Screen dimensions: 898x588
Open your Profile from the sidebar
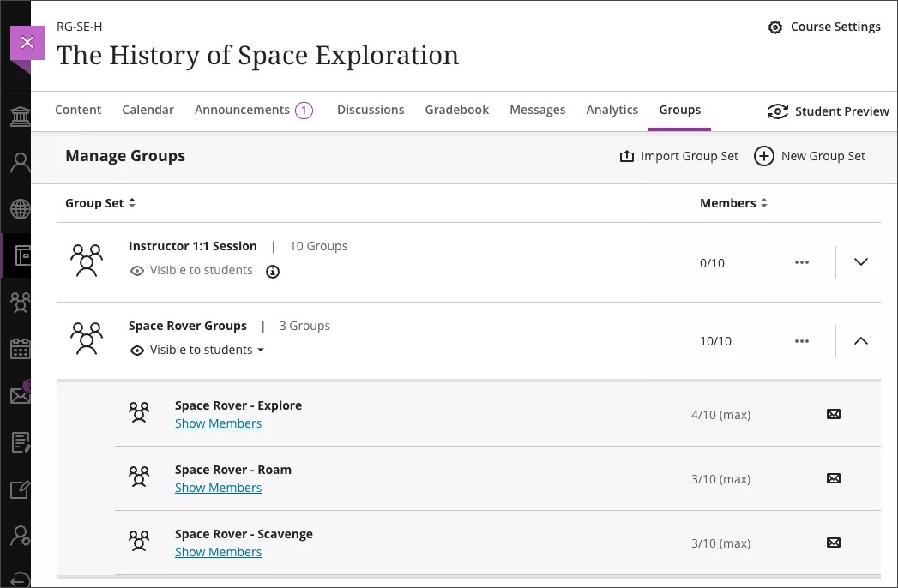point(19,162)
